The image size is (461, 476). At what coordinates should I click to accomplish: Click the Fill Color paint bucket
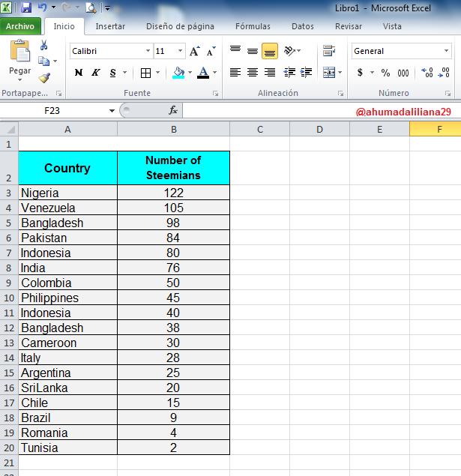tap(178, 73)
